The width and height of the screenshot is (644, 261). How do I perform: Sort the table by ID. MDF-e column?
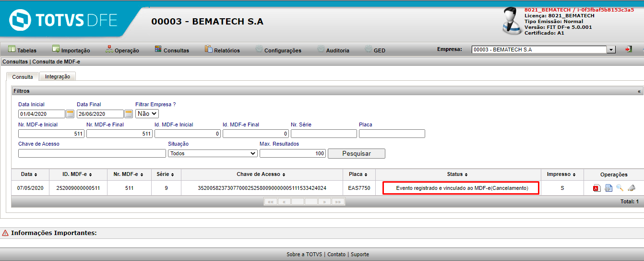tap(77, 174)
